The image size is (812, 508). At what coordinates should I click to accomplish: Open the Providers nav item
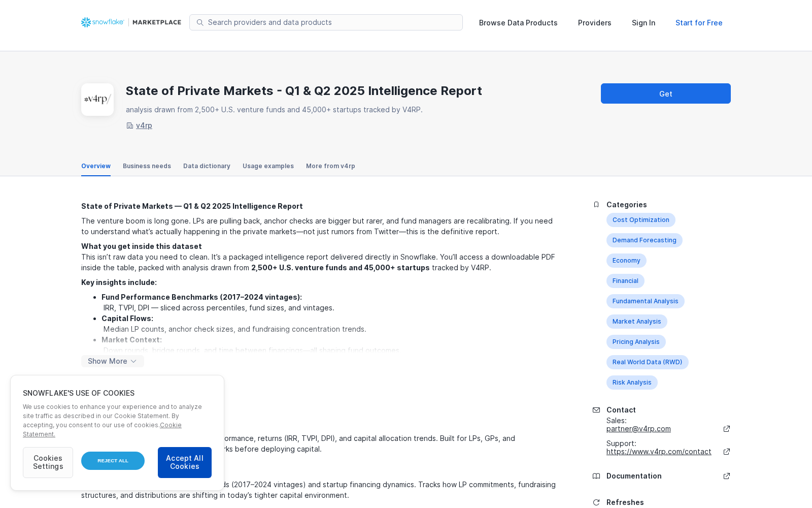click(x=595, y=23)
